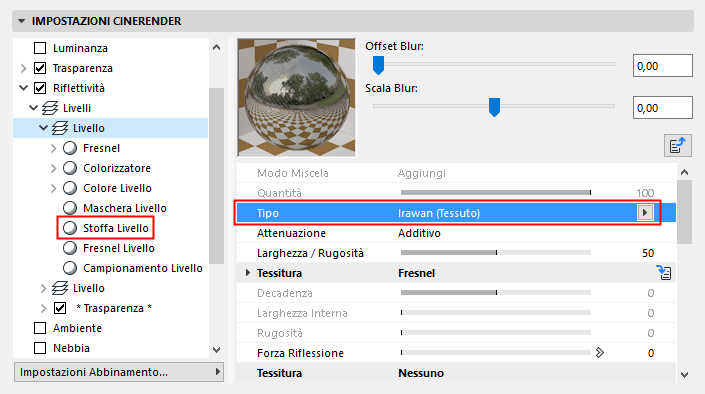Expand the Trasparenza channel tree node
The height and width of the screenshot is (394, 705).
[x=24, y=68]
